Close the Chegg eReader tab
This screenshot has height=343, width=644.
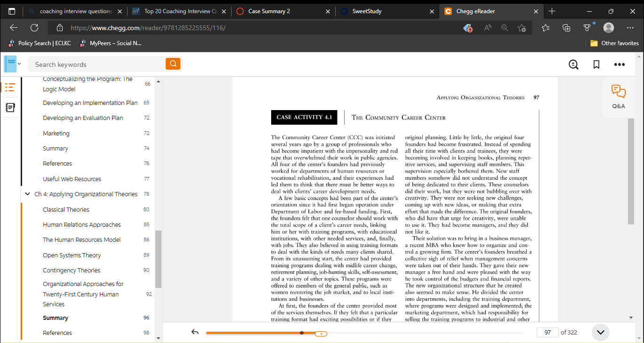pos(536,11)
